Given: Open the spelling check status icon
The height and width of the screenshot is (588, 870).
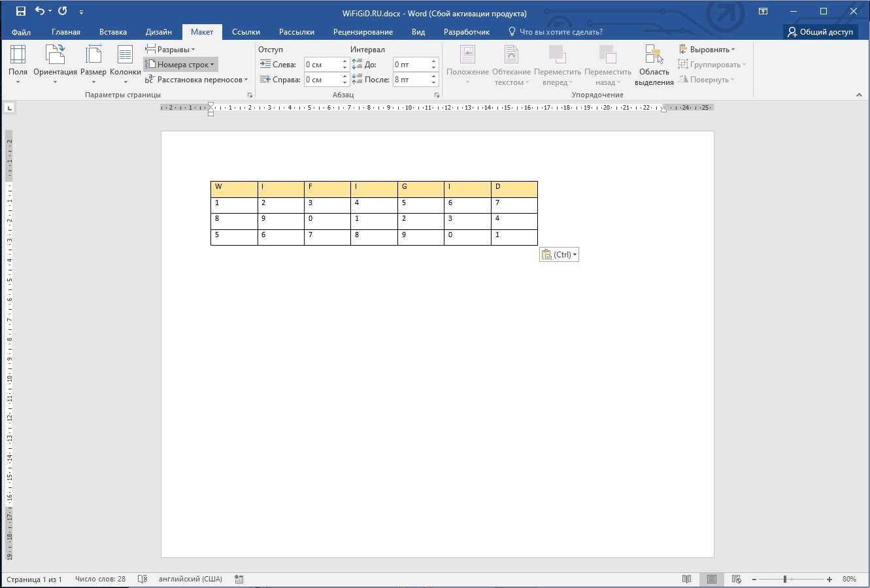Looking at the screenshot, I should [142, 580].
